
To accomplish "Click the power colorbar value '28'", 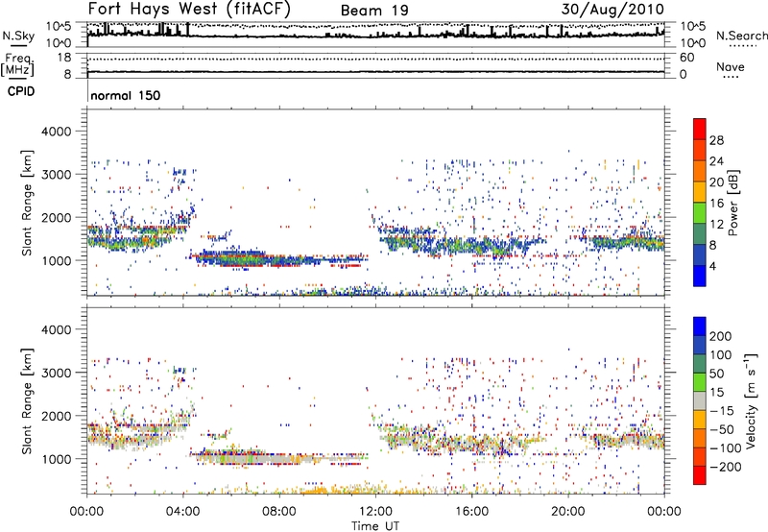I will pos(716,140).
